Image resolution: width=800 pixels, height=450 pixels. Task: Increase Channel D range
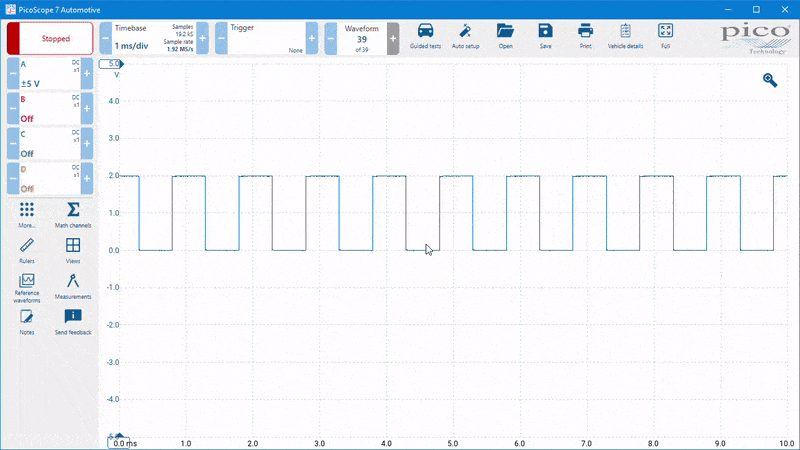(87, 178)
